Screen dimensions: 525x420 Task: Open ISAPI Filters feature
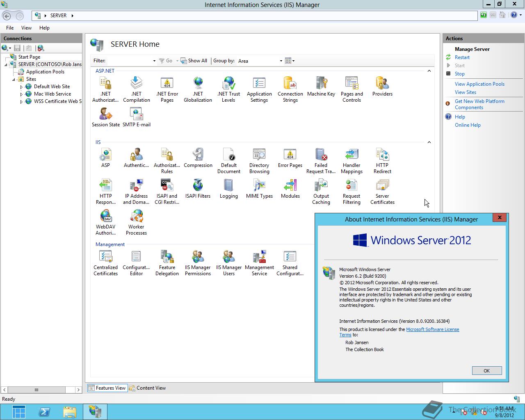coord(198,189)
